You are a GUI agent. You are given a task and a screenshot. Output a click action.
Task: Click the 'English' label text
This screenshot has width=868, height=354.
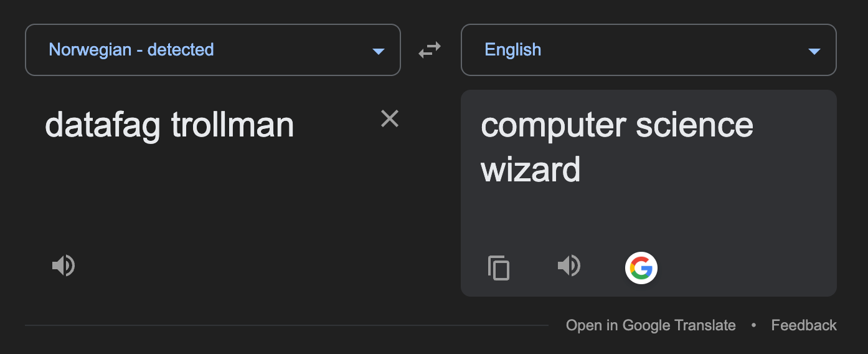(513, 50)
